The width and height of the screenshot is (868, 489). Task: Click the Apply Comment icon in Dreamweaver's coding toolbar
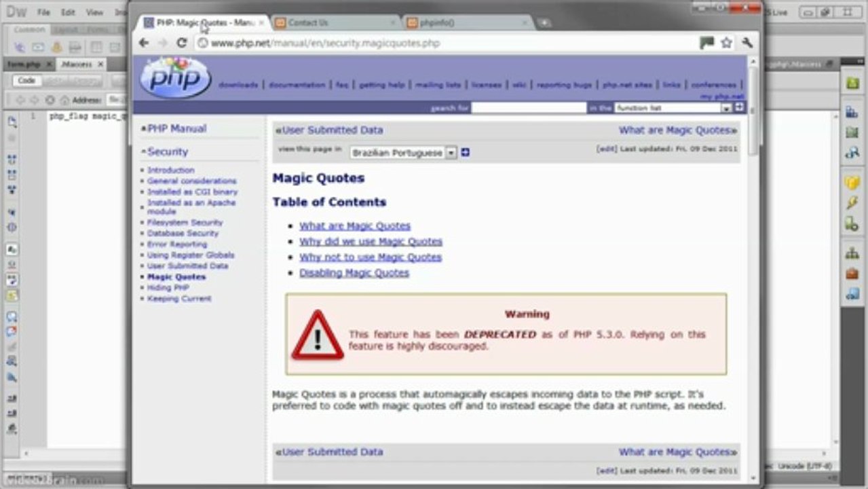coord(12,316)
